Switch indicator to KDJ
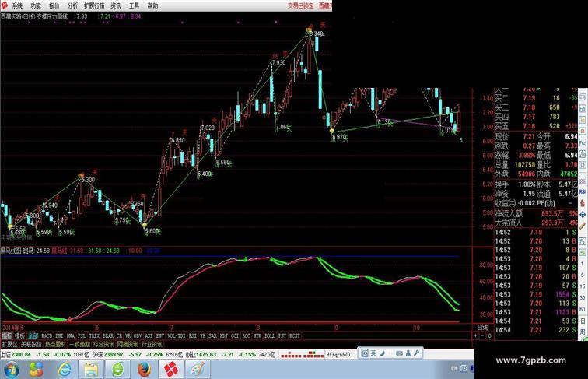Image resolution: width=588 pixels, height=379 pixels. [x=224, y=336]
